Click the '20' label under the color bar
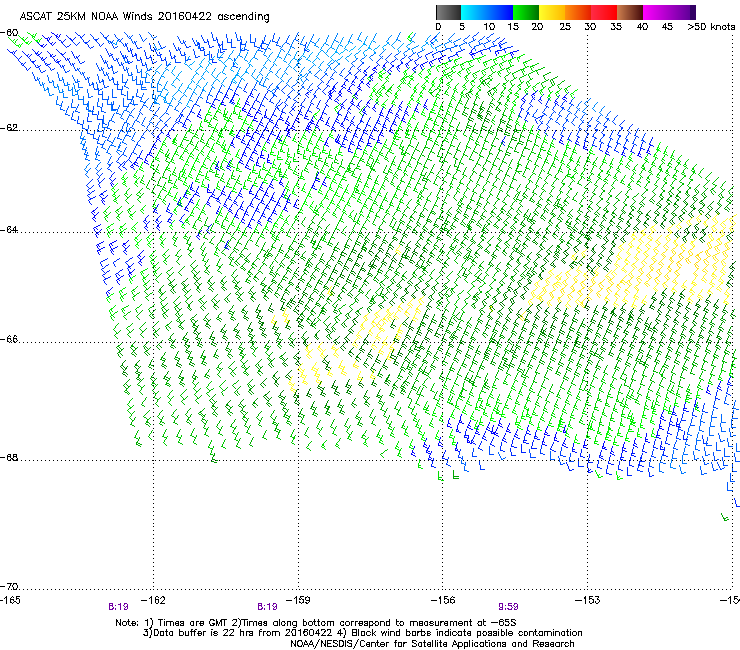The height and width of the screenshot is (650, 740). (x=538, y=27)
